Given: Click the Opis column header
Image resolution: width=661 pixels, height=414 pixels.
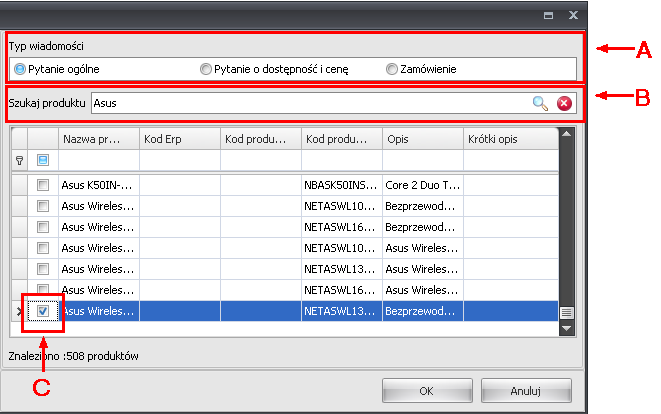Looking at the screenshot, I should click(423, 139).
